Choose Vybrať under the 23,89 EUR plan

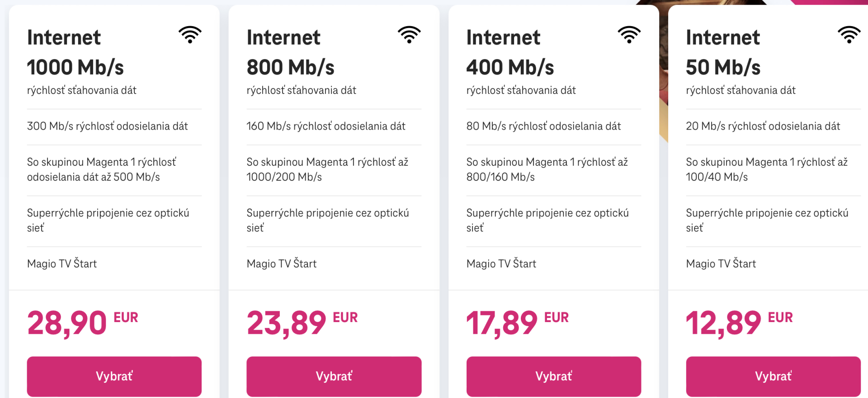click(334, 376)
